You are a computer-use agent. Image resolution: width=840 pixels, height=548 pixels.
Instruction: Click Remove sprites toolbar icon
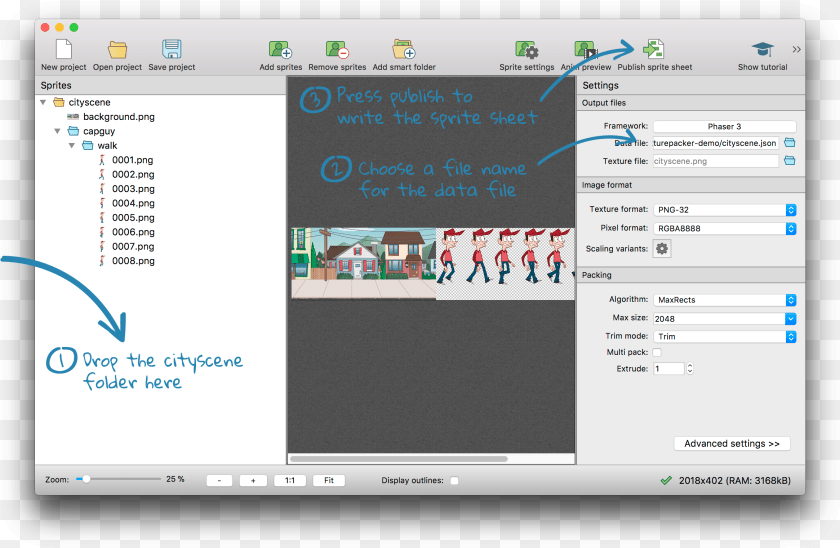[337, 50]
